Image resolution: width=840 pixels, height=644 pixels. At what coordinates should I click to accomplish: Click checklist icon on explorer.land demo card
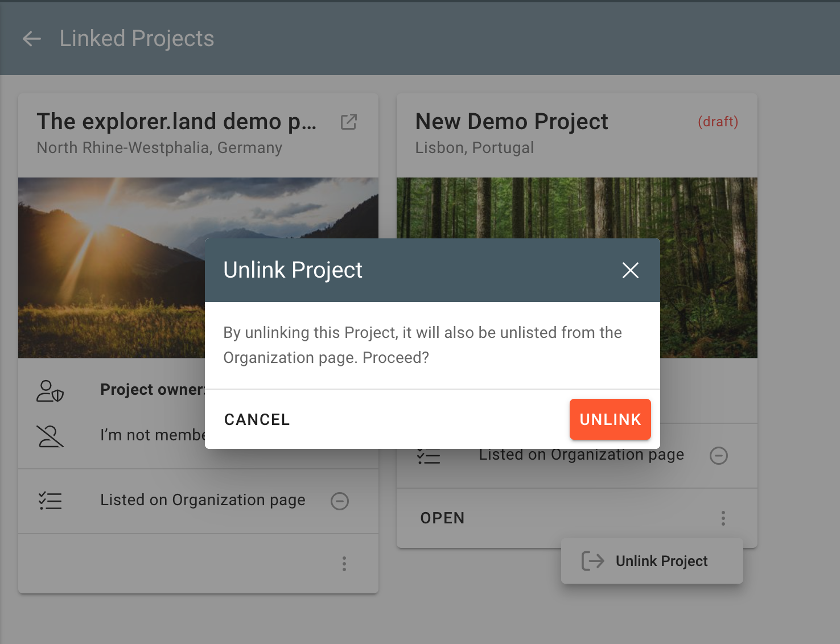coord(50,501)
